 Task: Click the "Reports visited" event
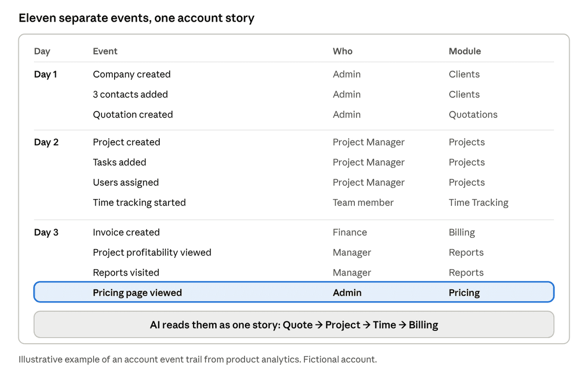pos(126,273)
